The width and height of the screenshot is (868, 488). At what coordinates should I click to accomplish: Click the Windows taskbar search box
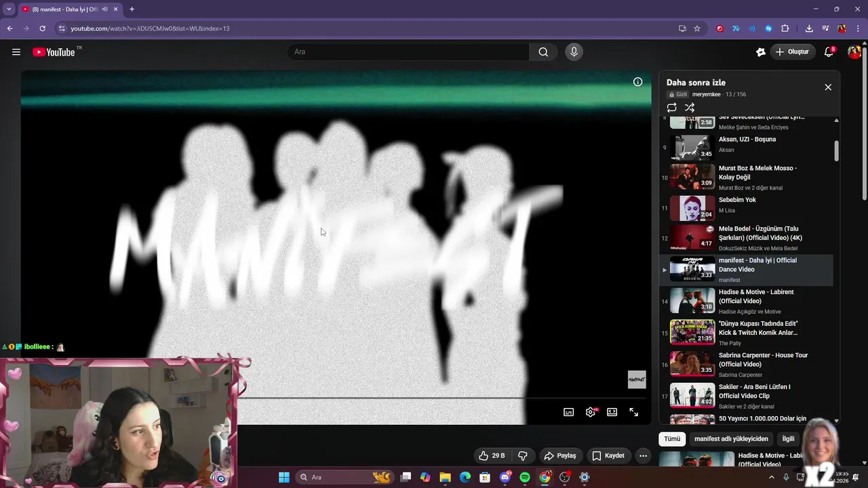346,477
